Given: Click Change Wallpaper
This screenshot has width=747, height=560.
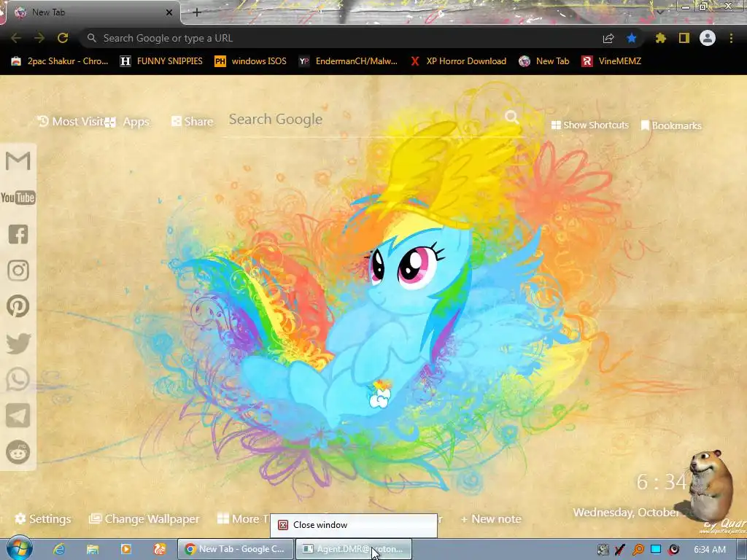Looking at the screenshot, I should pyautogui.click(x=144, y=518).
